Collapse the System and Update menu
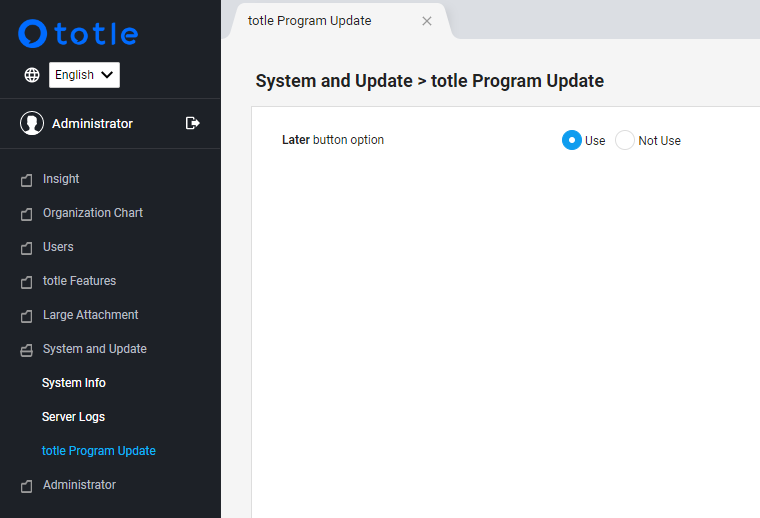 [95, 349]
